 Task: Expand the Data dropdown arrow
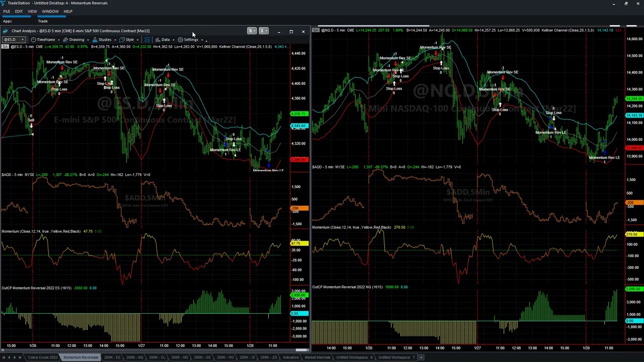tap(174, 40)
